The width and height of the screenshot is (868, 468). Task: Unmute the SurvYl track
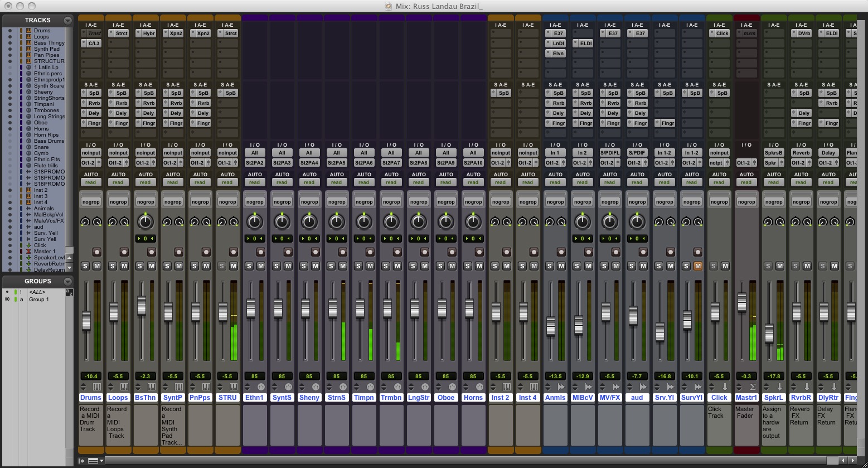click(x=698, y=266)
